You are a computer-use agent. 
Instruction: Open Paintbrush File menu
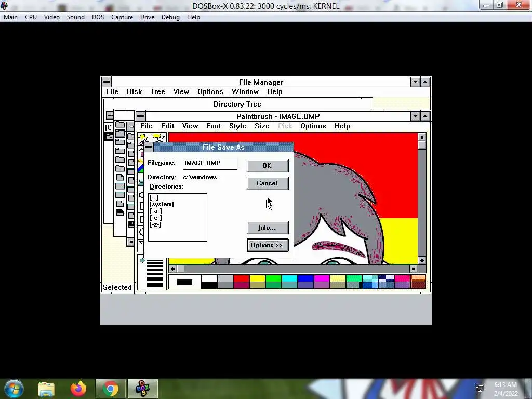pos(146,126)
